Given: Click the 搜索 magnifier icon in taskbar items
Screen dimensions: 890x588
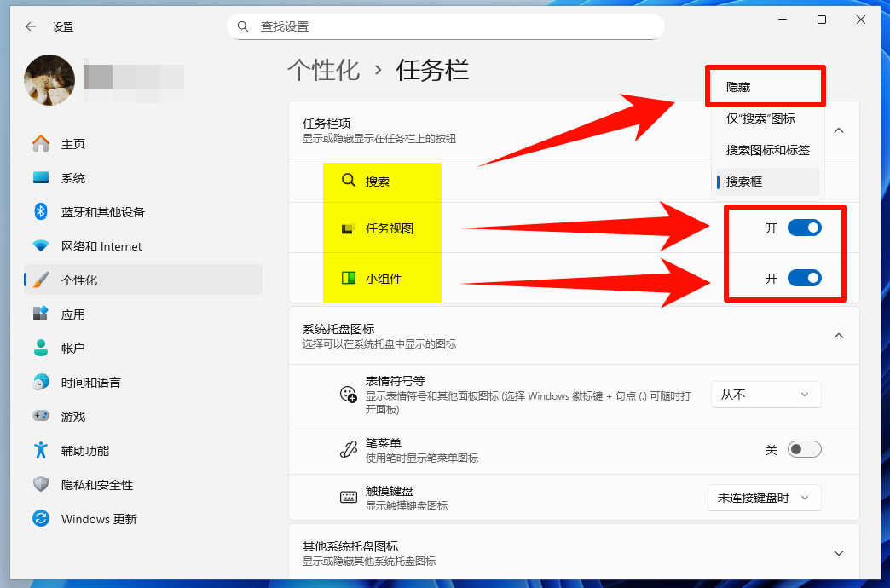Looking at the screenshot, I should tap(348, 181).
